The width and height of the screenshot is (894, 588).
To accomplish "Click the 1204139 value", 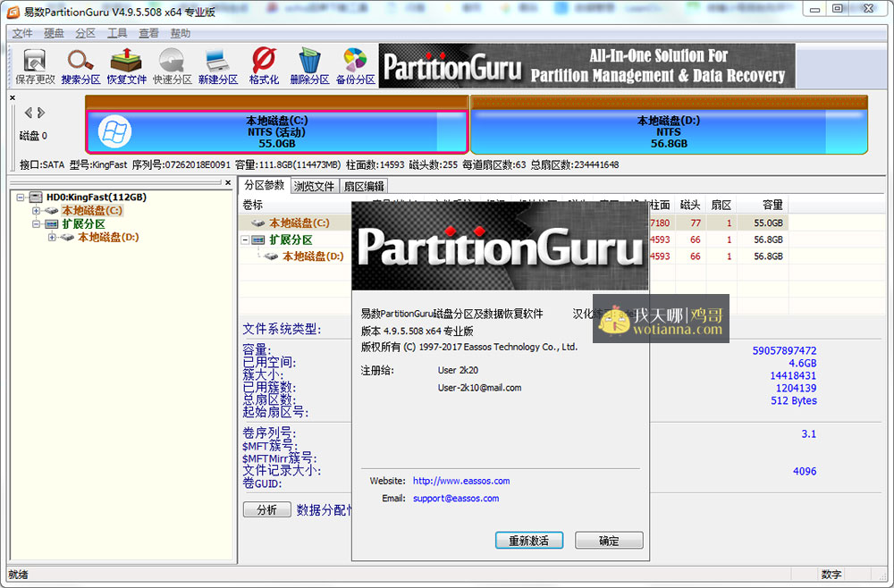I will pos(796,388).
